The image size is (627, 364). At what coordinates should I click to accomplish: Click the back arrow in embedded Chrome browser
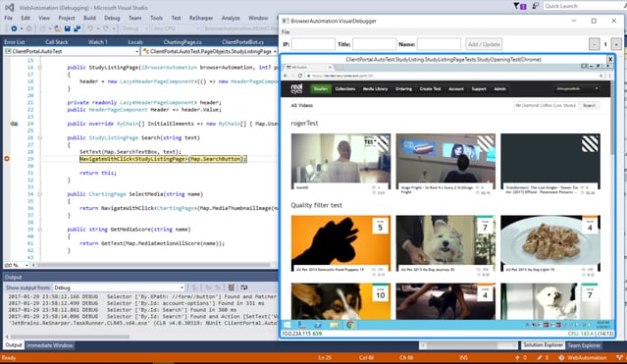[x=286, y=76]
